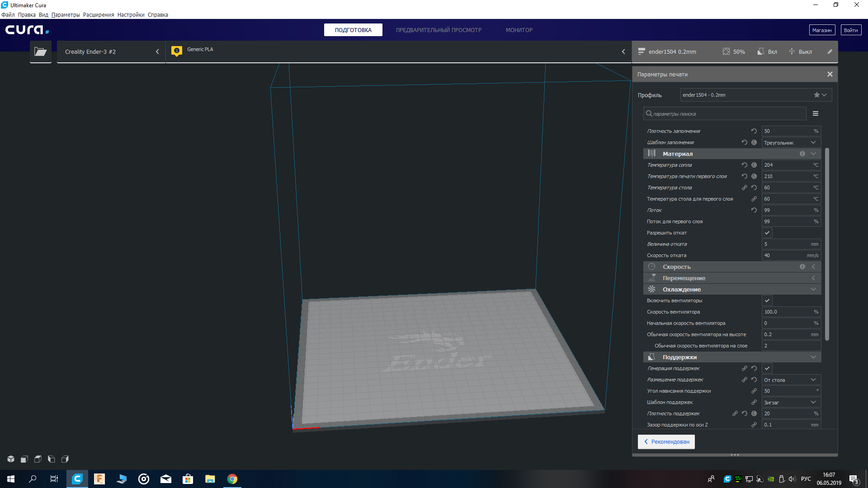This screenshot has width=868, height=488.
Task: Toggle the Enable retraction checkbox
Action: pyautogui.click(x=767, y=233)
